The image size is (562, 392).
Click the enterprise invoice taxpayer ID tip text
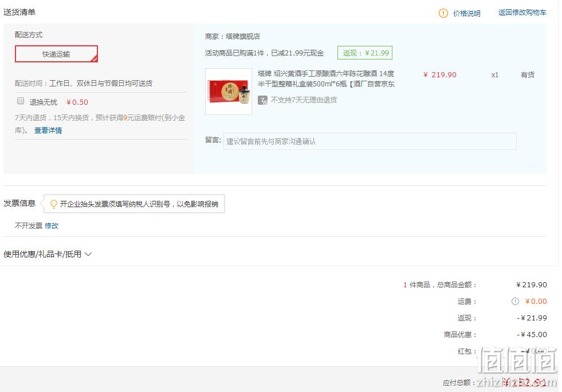(139, 204)
